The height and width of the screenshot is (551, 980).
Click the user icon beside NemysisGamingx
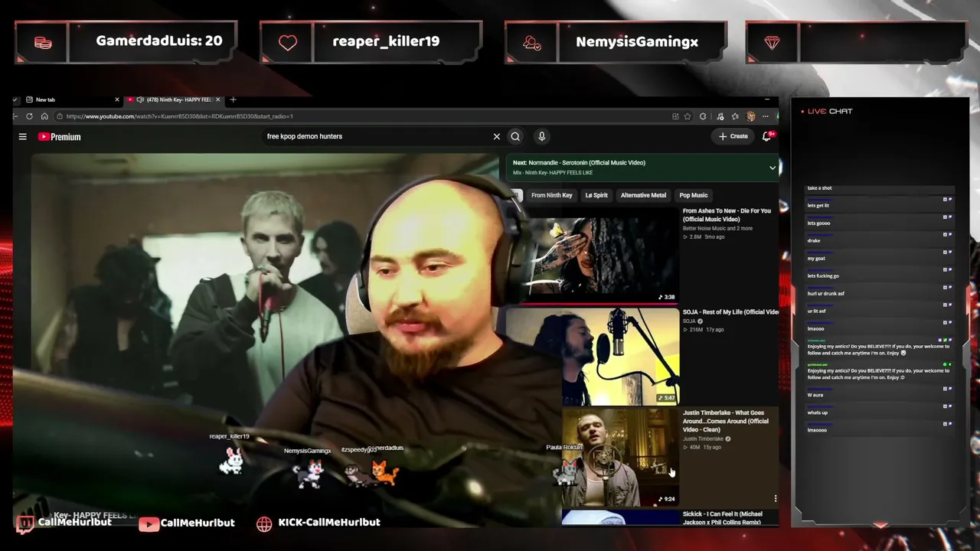pos(532,43)
